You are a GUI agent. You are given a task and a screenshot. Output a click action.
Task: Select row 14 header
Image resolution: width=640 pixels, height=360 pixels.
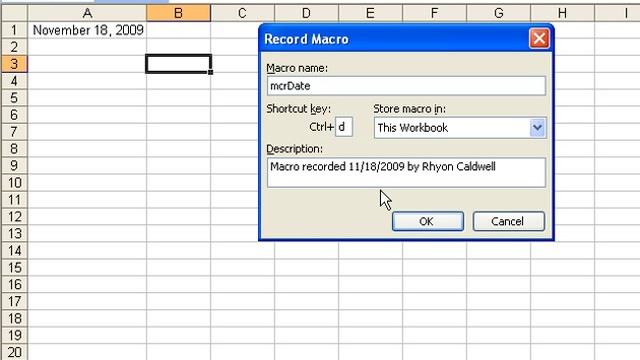[x=14, y=250]
